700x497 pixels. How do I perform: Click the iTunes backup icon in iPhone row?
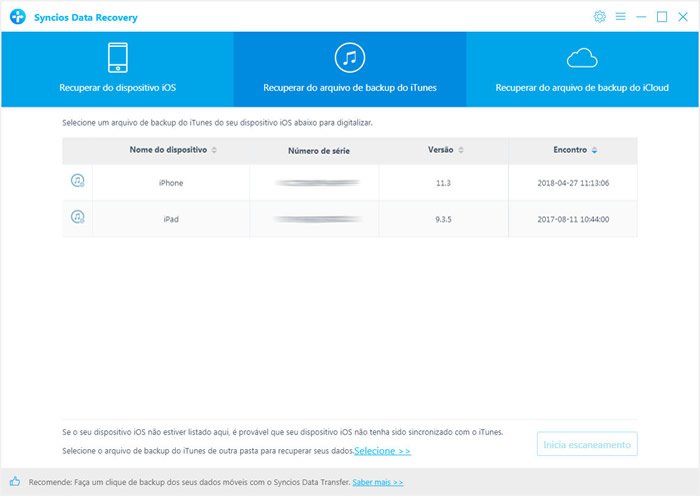(78, 180)
